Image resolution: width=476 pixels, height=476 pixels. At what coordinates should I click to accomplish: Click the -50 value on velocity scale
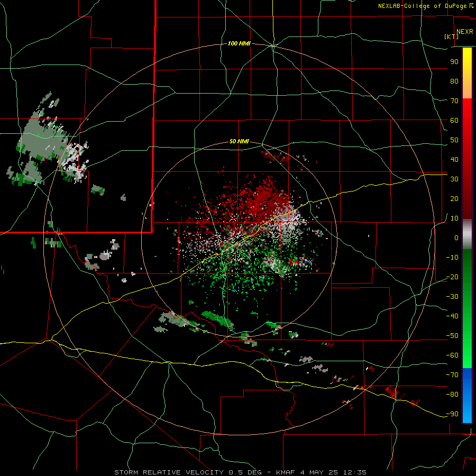coord(452,336)
